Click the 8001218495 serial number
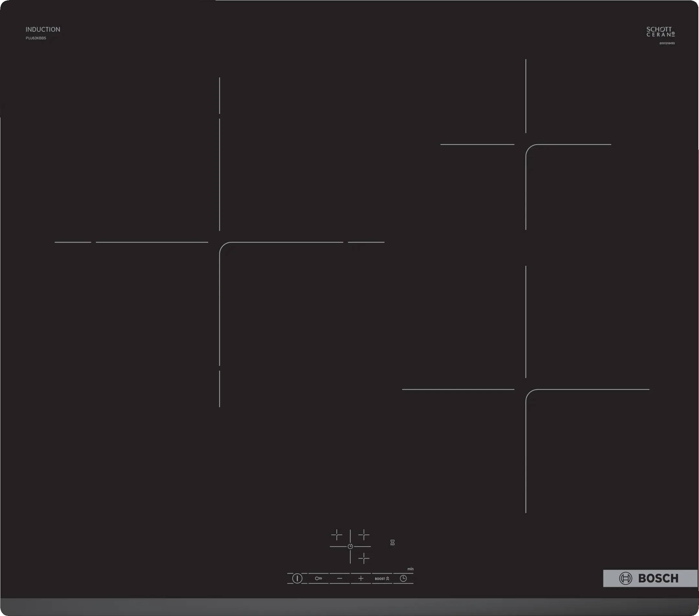The height and width of the screenshot is (616, 699). (x=667, y=43)
